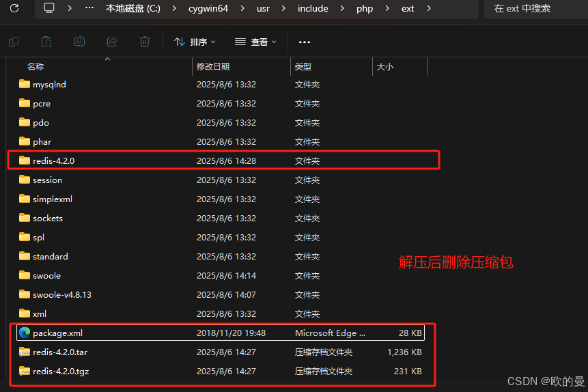Click the 压缩存档文件夹 type of redis-4.2.0.tgz
This screenshot has width=588, height=392.
point(323,372)
